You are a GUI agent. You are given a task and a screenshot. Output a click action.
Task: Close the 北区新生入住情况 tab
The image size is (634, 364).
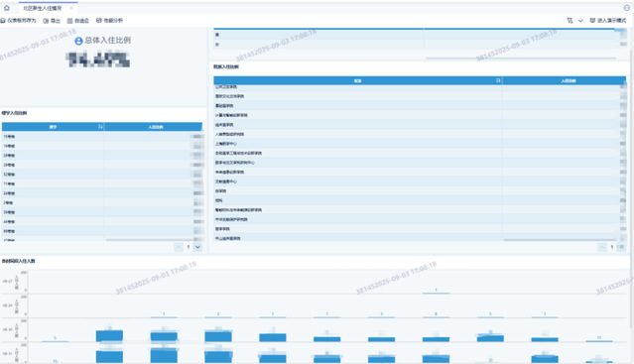(x=71, y=8)
